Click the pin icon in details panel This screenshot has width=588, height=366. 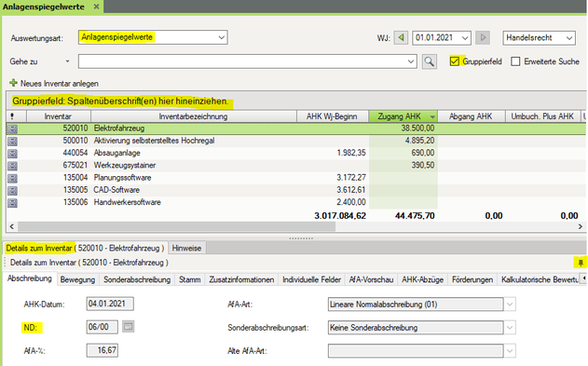tap(581, 263)
